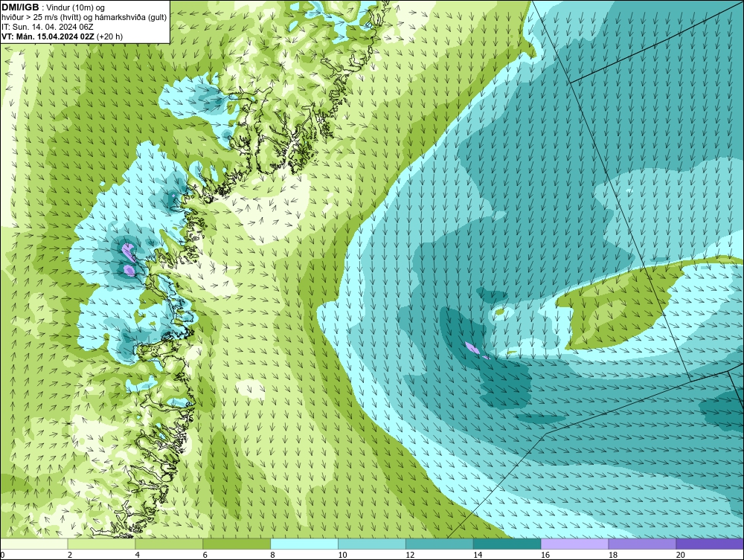Select the 16–18 m/s lavender swatch
The width and height of the screenshot is (744, 560).
click(x=574, y=544)
